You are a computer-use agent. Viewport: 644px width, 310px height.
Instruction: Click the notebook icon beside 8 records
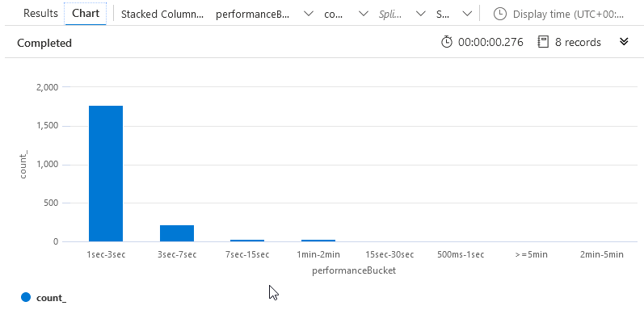[543, 42]
